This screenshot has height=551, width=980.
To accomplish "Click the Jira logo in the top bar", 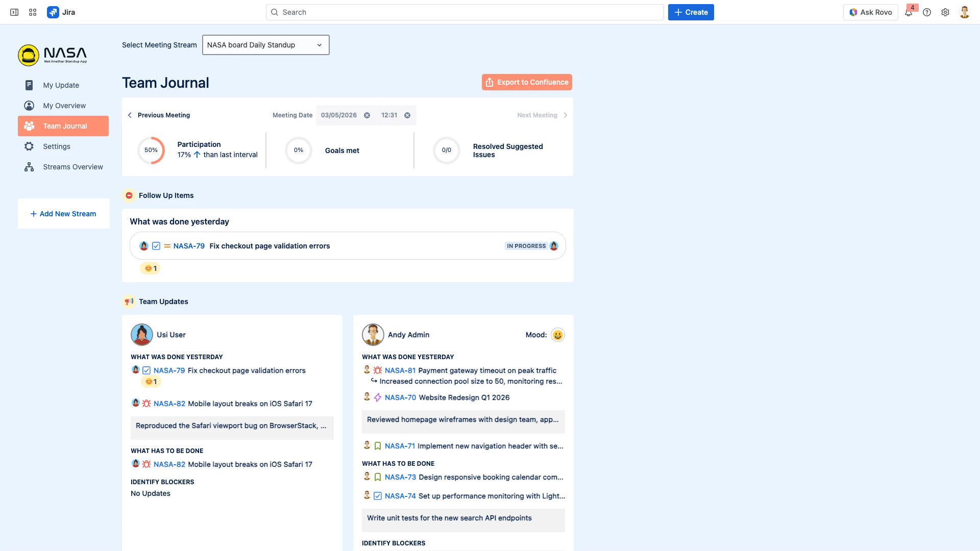I will 53,12.
